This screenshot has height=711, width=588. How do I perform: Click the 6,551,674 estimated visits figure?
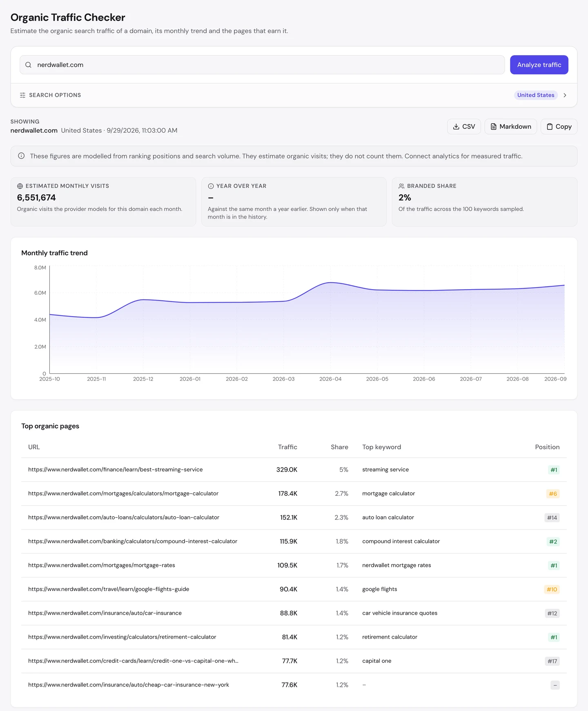tap(36, 198)
